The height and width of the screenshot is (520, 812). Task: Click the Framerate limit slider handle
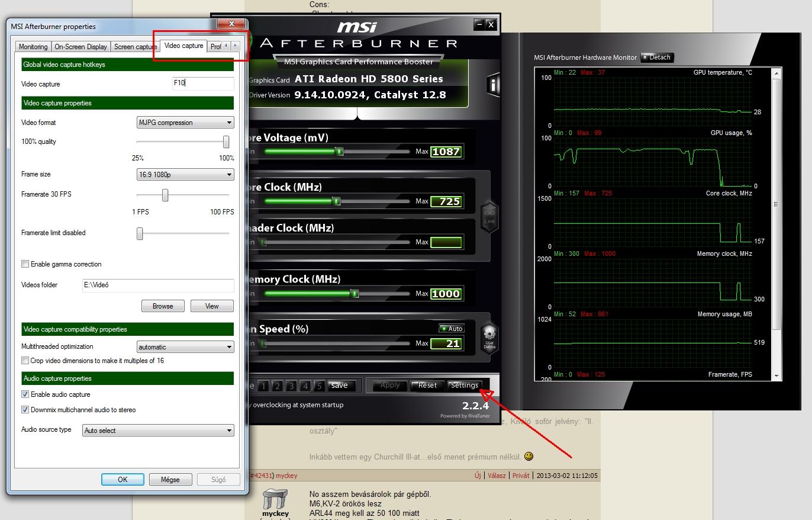click(x=140, y=234)
